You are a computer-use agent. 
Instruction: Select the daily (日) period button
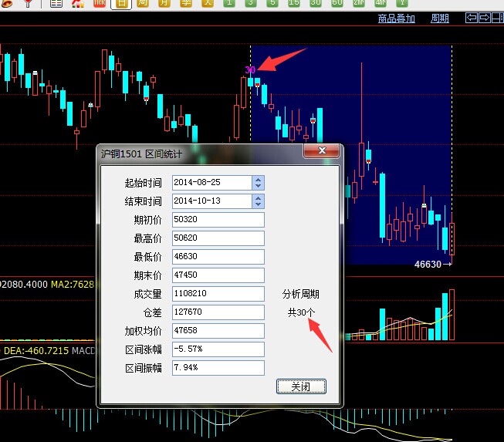(x=120, y=4)
